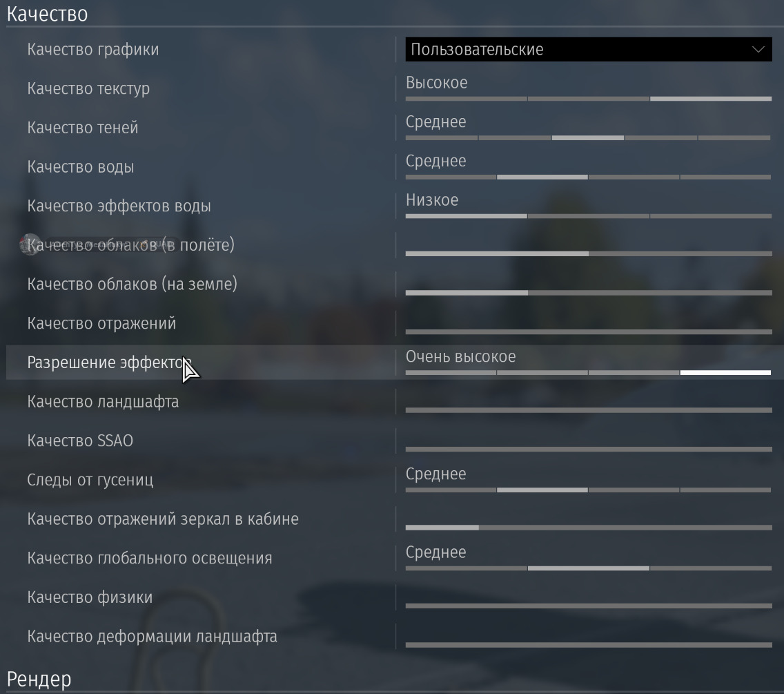Click the Качество ландшафта slider bar
Viewport: 784px width, 694px height.
tap(588, 410)
